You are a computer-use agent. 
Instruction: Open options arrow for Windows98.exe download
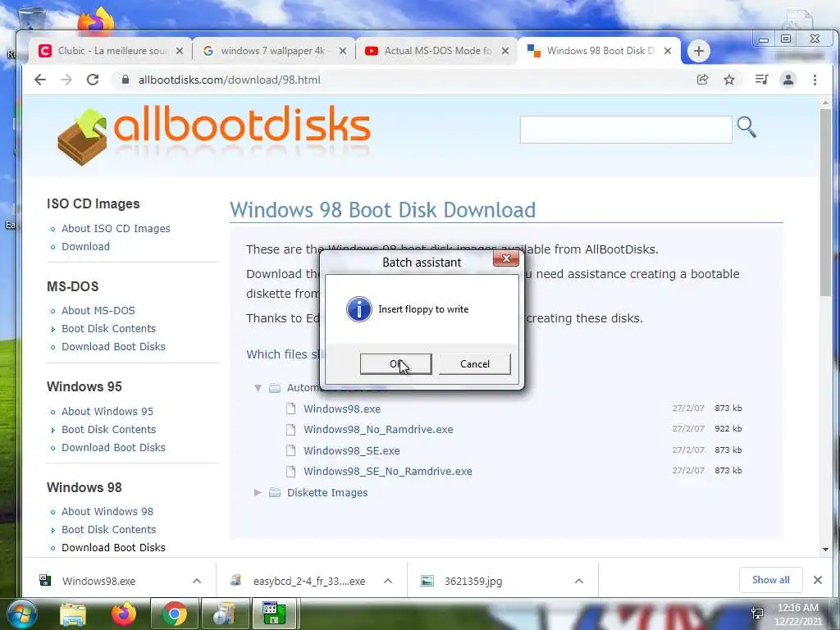(197, 581)
